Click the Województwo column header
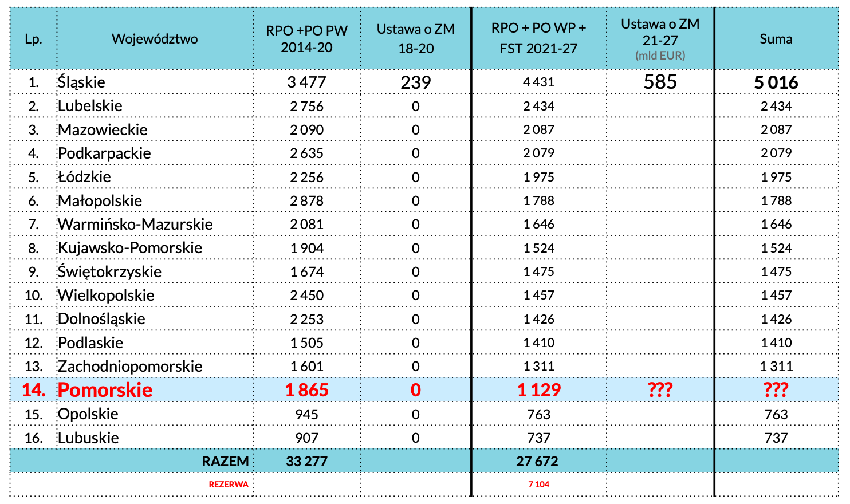 click(155, 39)
